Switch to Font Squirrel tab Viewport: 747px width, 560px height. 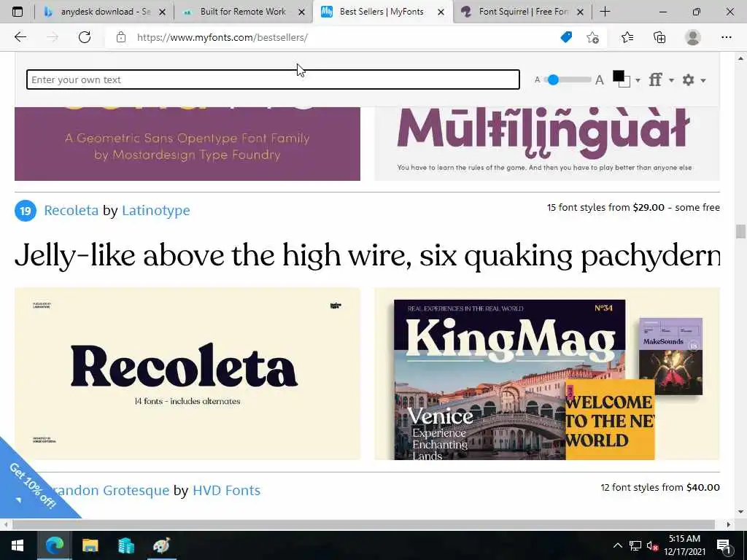pyautogui.click(x=522, y=12)
